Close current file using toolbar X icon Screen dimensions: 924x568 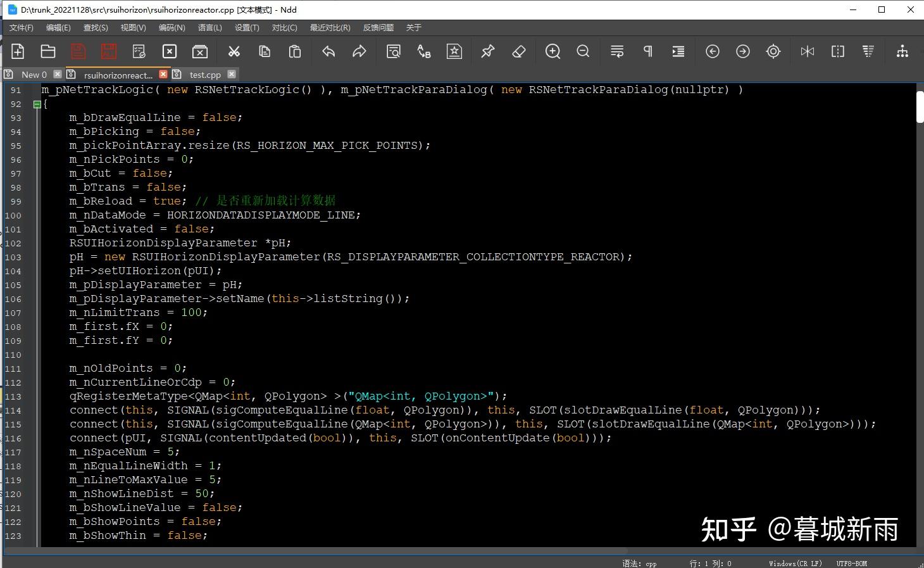(170, 51)
